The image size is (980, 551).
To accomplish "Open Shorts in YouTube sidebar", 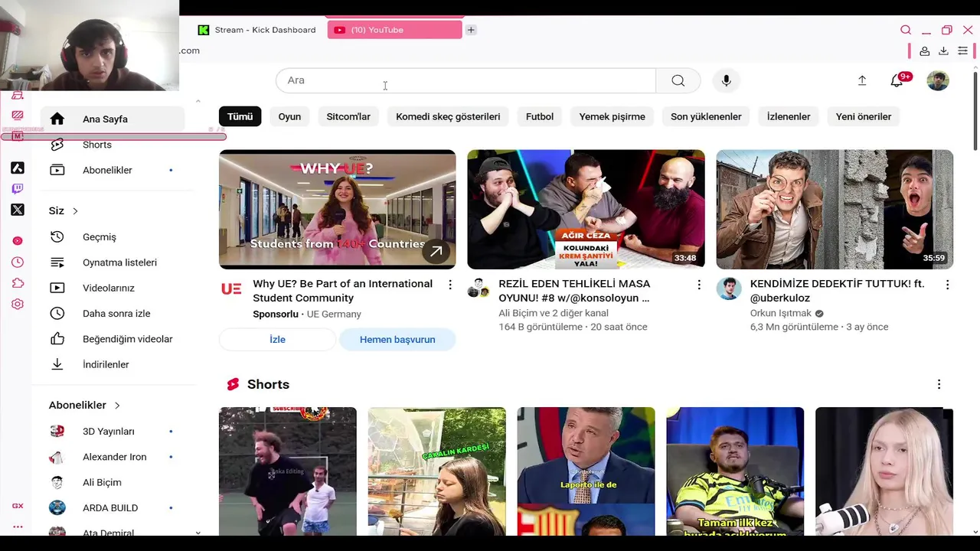I will [113, 145].
